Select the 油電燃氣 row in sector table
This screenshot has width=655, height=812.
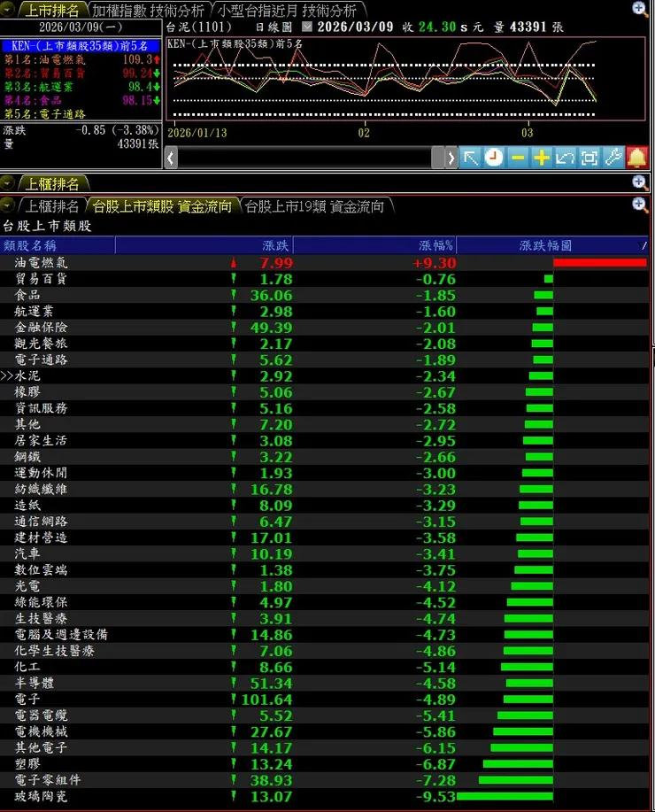click(x=324, y=263)
